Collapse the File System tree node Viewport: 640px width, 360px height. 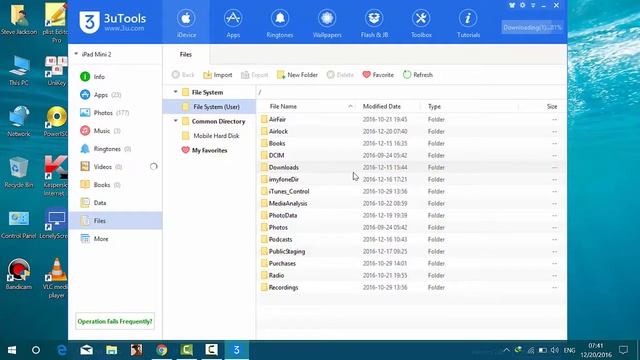point(176,92)
